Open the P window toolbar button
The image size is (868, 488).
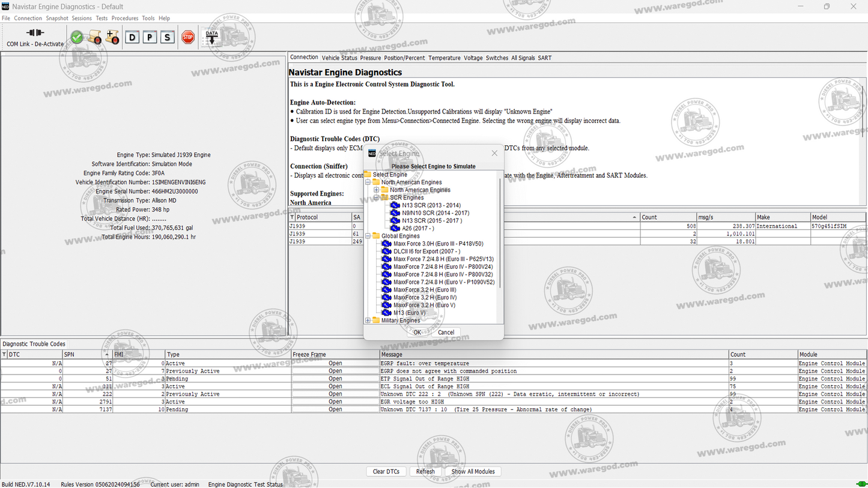150,37
